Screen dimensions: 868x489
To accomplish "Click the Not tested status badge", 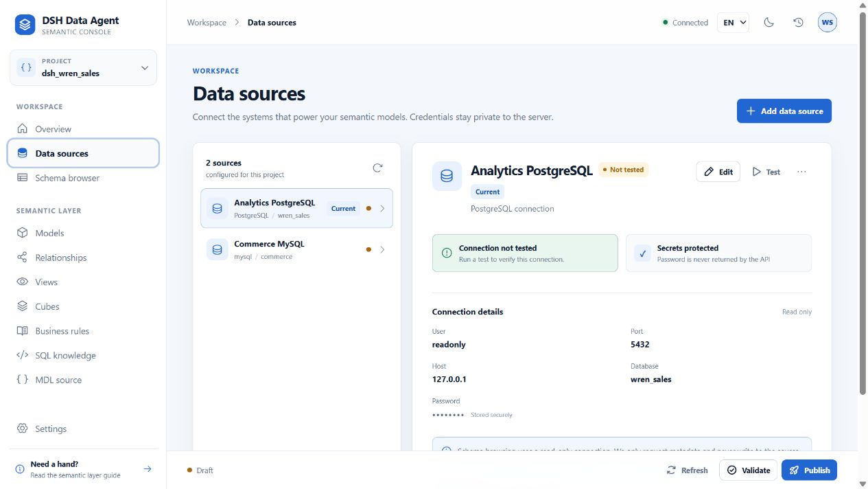I will point(624,170).
